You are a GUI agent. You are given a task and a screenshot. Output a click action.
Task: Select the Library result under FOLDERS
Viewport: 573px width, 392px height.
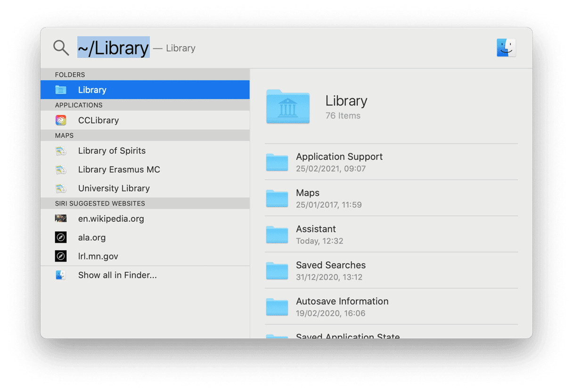pos(92,90)
